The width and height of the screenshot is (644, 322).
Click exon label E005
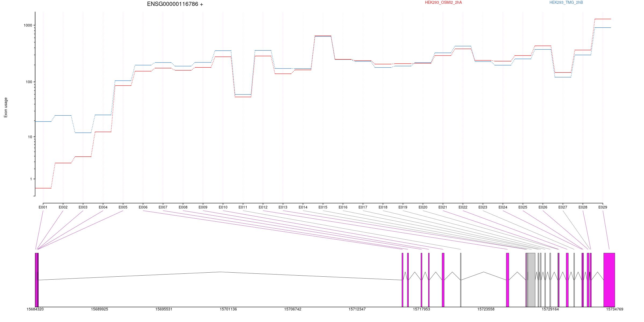pyautogui.click(x=123, y=207)
